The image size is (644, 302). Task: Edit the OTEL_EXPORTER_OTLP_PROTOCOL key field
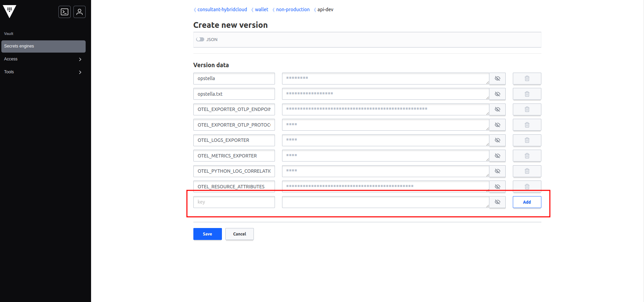[x=234, y=125]
